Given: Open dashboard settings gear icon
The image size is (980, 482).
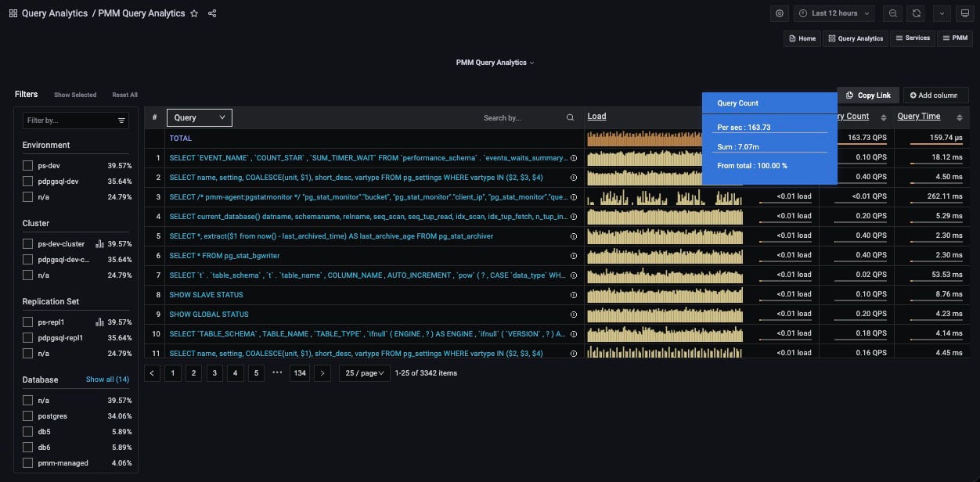Looking at the screenshot, I should point(779,13).
